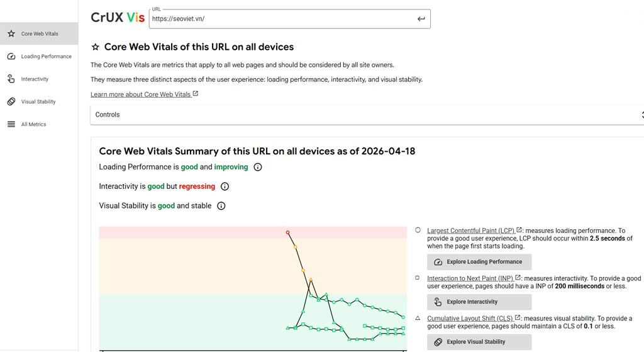The width and height of the screenshot is (644, 352).
Task: Click the Explore Loading Performance button
Action: click(479, 262)
